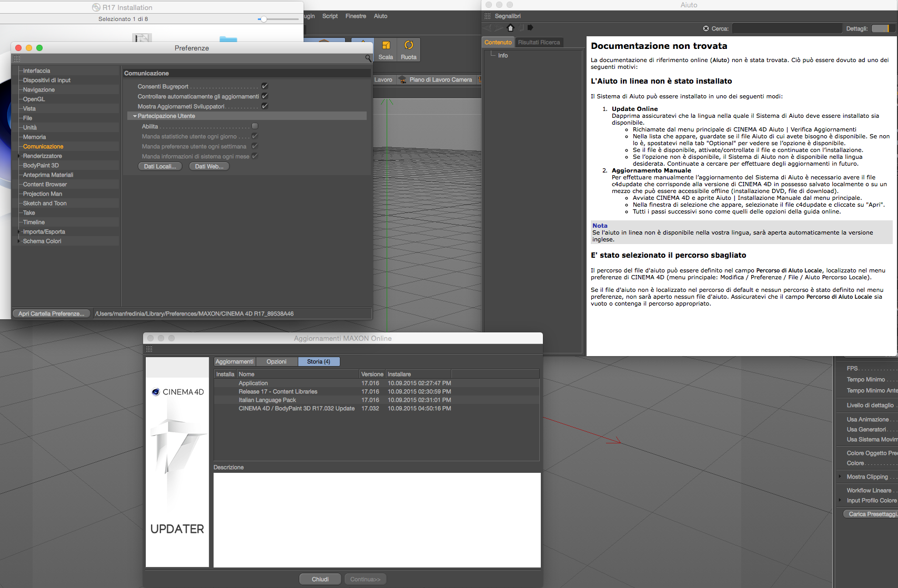Enable the Abilita checkbox
898x588 pixels.
[x=255, y=126]
